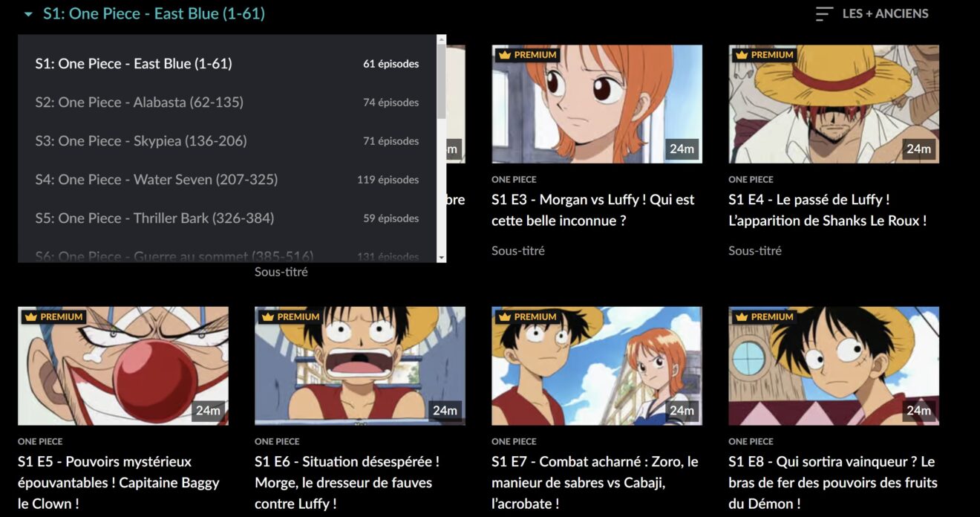Screen dimensions: 980x517
Task: Open the E5 Capitaine Baggy clown thumbnail
Action: point(124,365)
